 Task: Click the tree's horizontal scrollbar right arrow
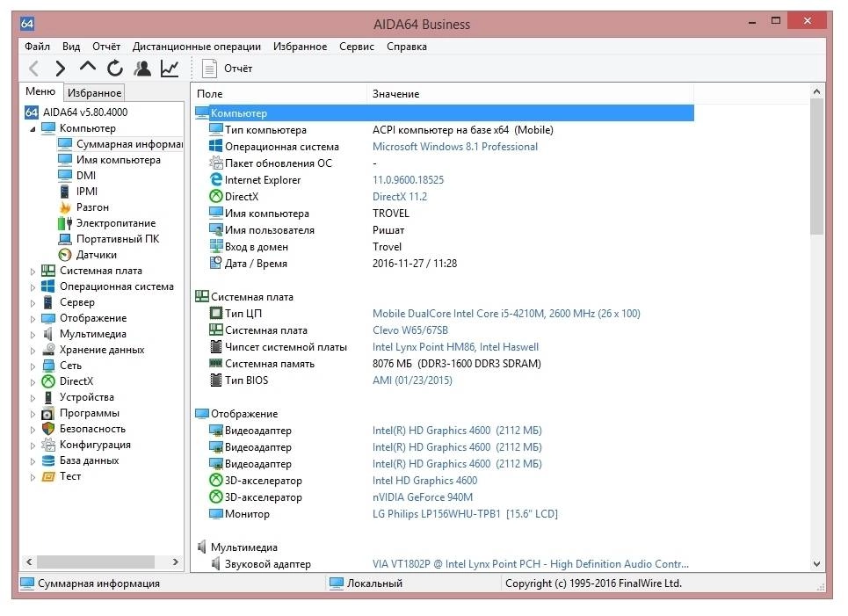point(175,562)
